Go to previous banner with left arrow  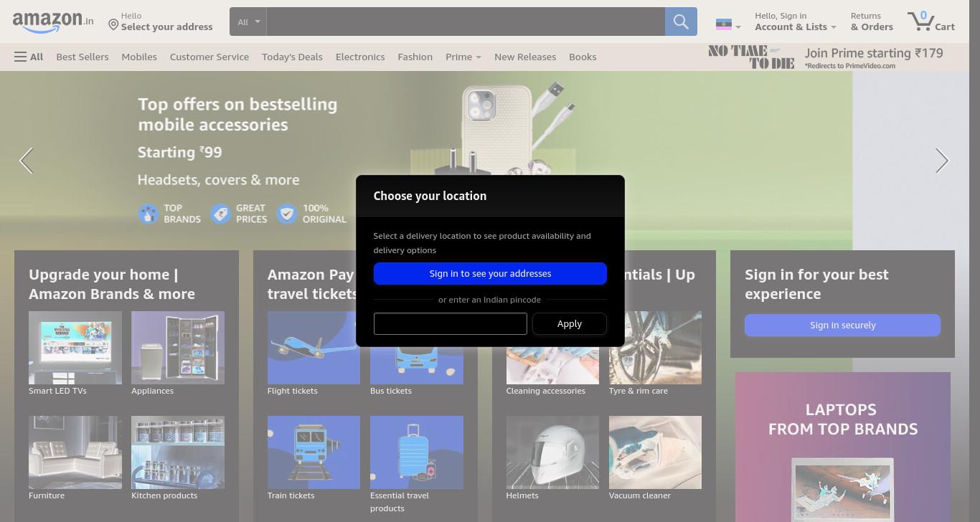click(27, 161)
